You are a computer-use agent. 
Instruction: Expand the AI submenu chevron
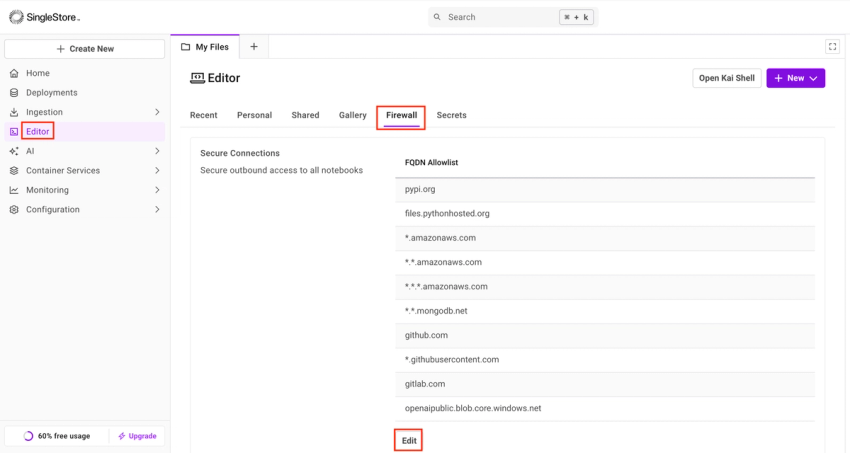pyautogui.click(x=157, y=151)
